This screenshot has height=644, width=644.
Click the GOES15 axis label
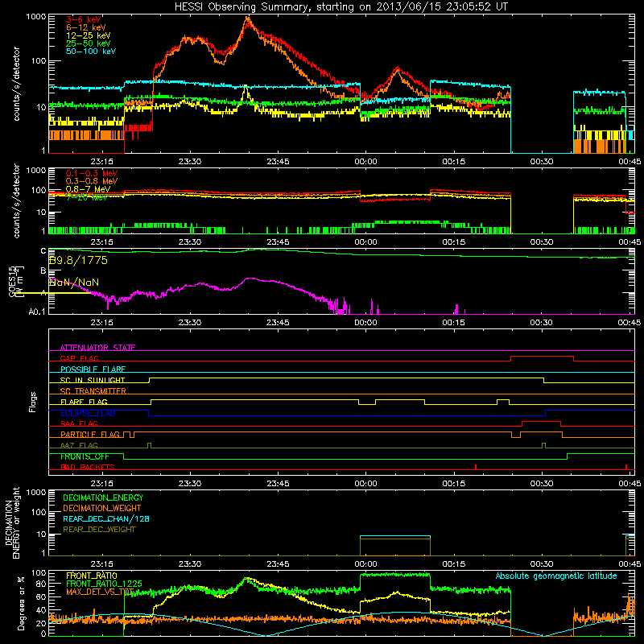pyautogui.click(x=13, y=281)
